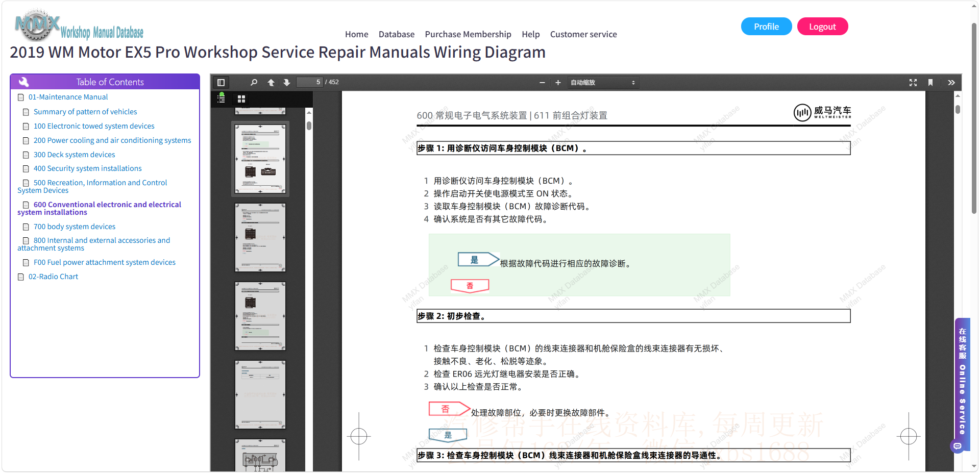Open 200 Power cooling and air conditioning systems
The height and width of the screenshot is (473, 980).
pyautogui.click(x=112, y=140)
